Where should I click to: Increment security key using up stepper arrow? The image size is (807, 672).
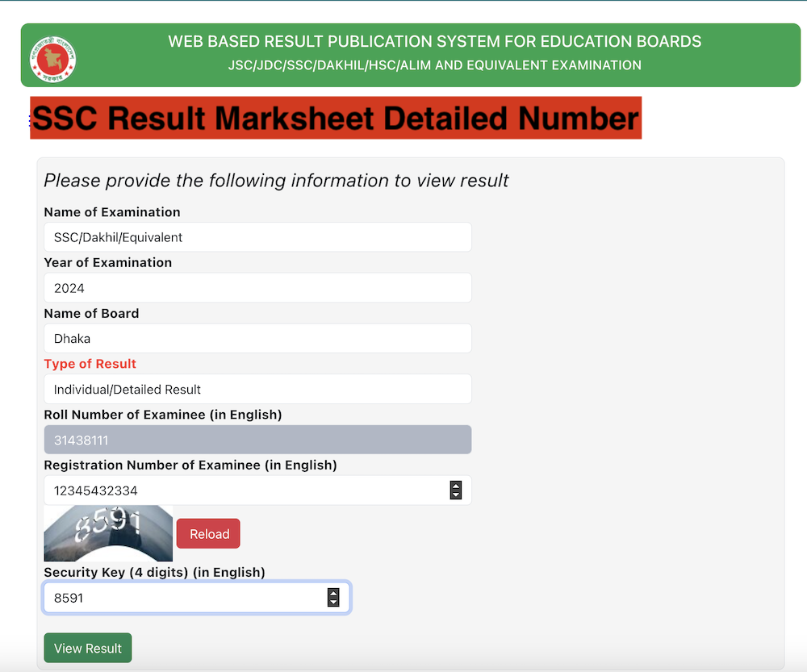(333, 593)
